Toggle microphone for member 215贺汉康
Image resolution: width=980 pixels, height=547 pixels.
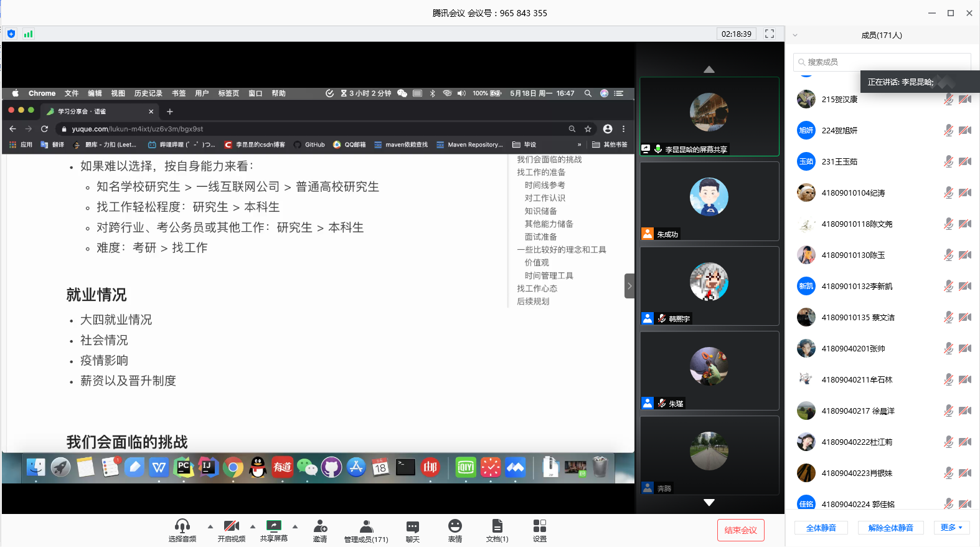(x=948, y=99)
